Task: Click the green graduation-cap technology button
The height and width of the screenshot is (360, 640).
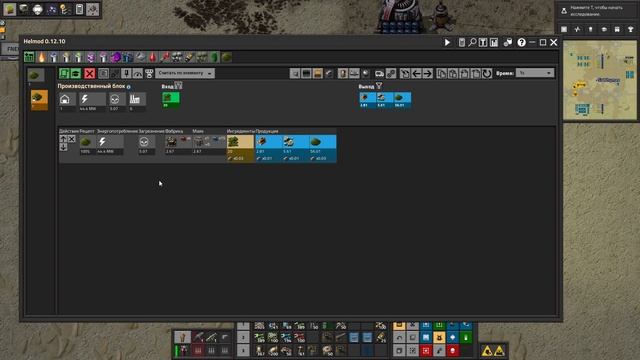Action: pos(76,73)
